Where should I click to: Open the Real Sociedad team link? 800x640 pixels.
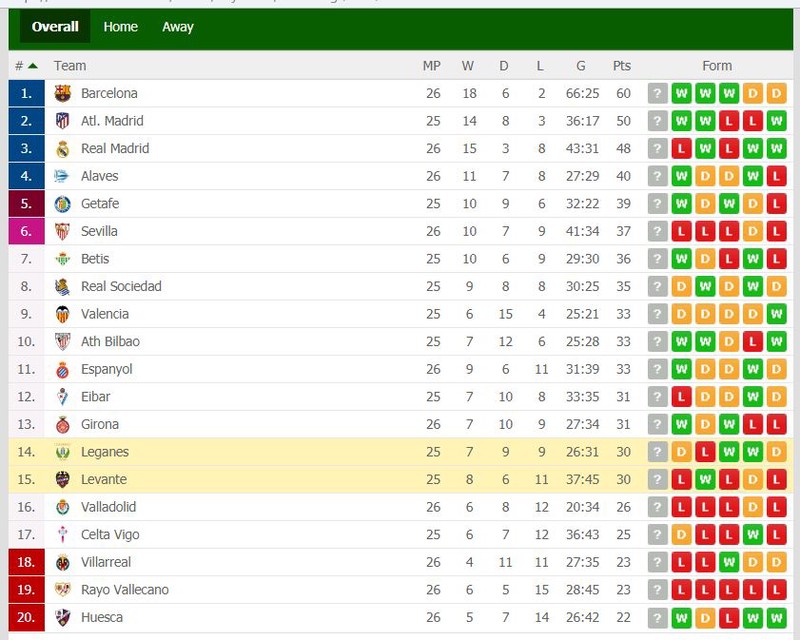pos(121,286)
